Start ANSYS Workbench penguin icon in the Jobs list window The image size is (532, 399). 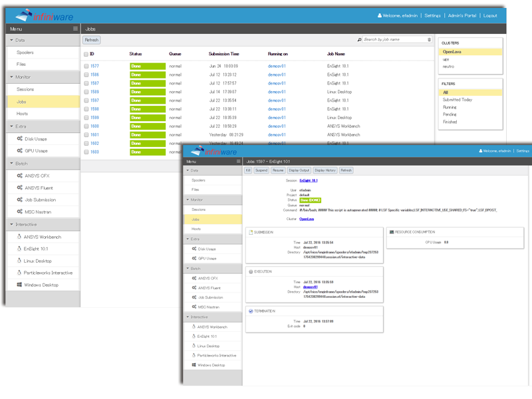pyautogui.click(x=19, y=237)
